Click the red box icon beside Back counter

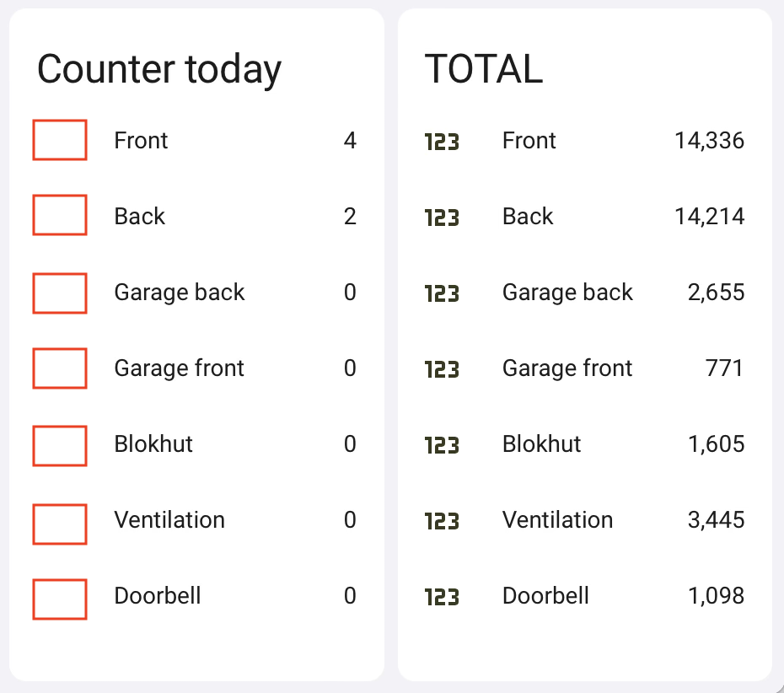[60, 215]
